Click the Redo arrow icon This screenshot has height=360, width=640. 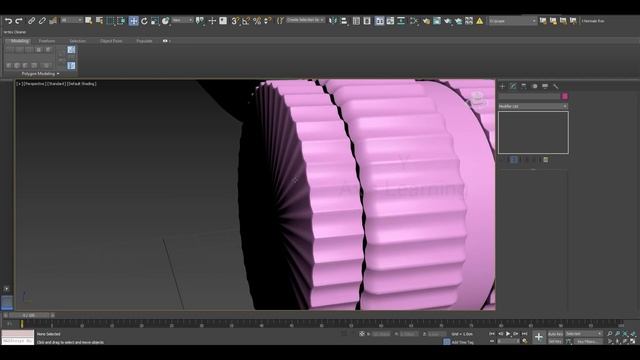(19, 21)
